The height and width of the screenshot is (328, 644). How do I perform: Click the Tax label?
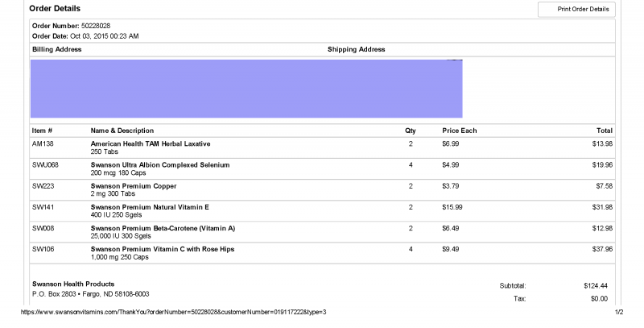[519, 299]
